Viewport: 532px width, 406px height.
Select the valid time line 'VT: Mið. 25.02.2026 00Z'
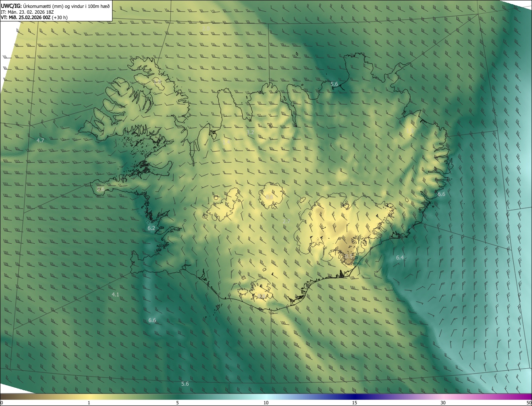(26, 17)
